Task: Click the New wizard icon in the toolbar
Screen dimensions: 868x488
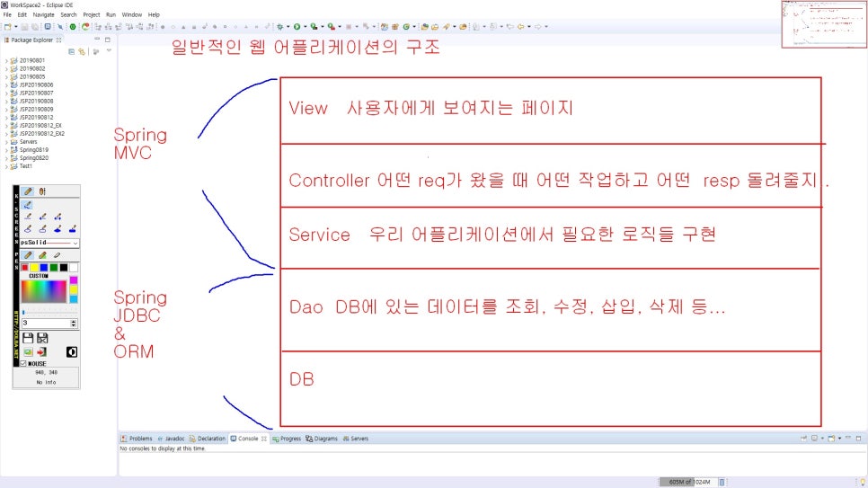Action: pos(8,27)
